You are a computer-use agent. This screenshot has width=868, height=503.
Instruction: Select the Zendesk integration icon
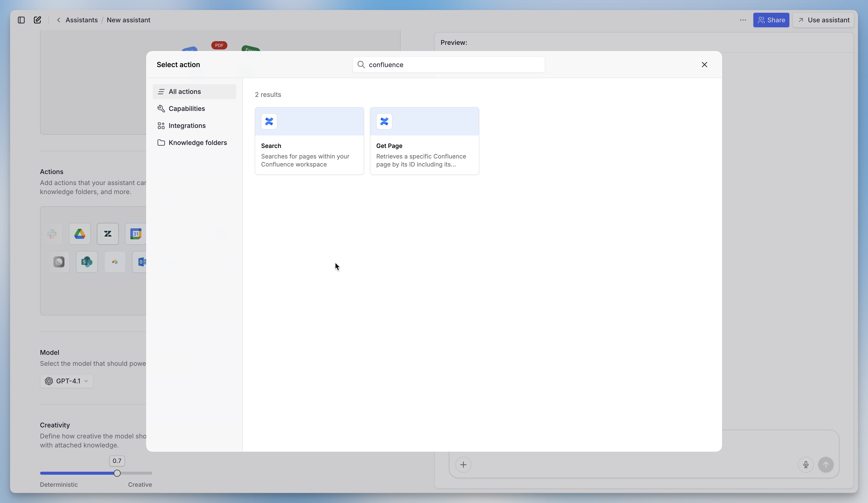click(x=108, y=234)
